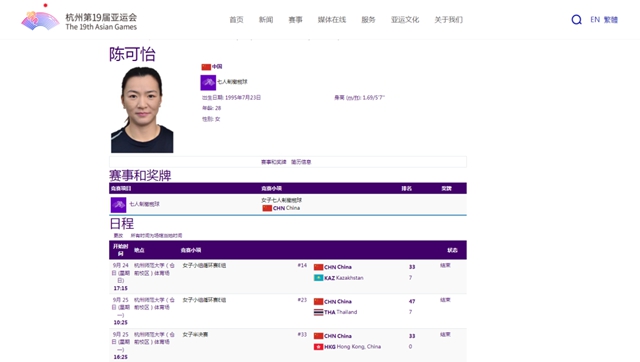The height and width of the screenshot is (362, 640).
Task: Click the status link for match #33
Action: (x=445, y=334)
